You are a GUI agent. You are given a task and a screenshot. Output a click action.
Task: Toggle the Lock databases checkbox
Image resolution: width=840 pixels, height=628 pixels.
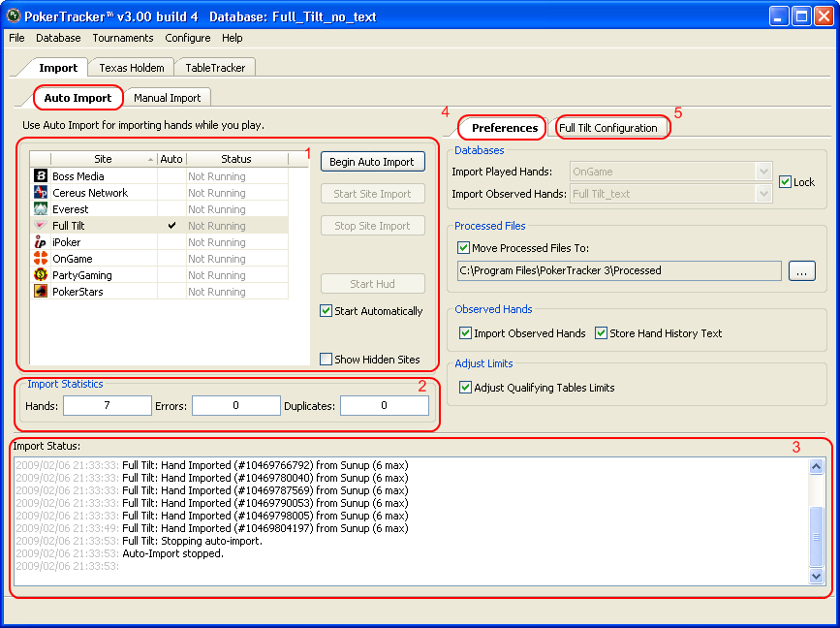tap(785, 181)
